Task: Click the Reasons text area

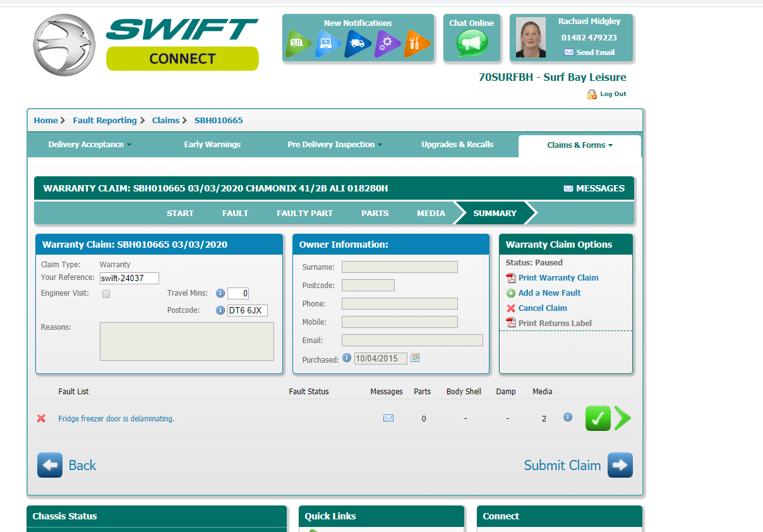Action: (187, 342)
